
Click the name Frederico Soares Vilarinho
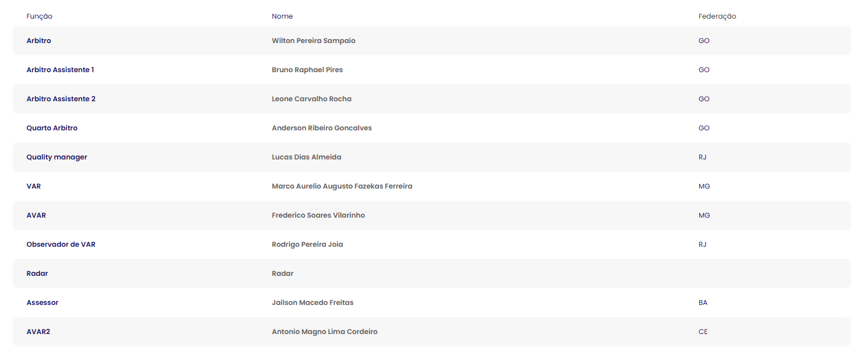(x=318, y=215)
